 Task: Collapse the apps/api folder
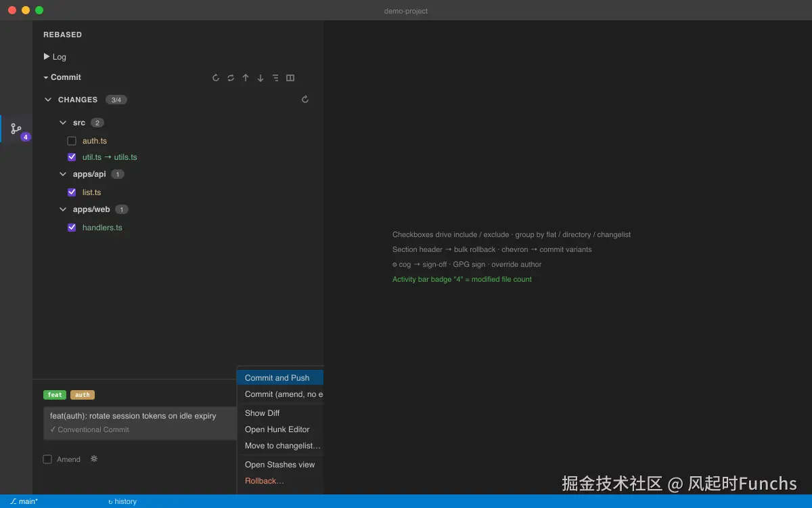coord(63,174)
